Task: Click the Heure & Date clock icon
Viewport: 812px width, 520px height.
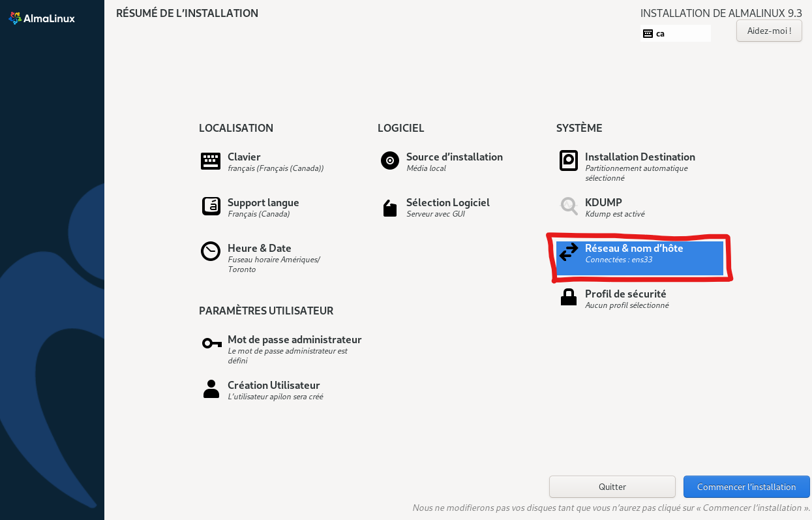Action: click(x=211, y=251)
